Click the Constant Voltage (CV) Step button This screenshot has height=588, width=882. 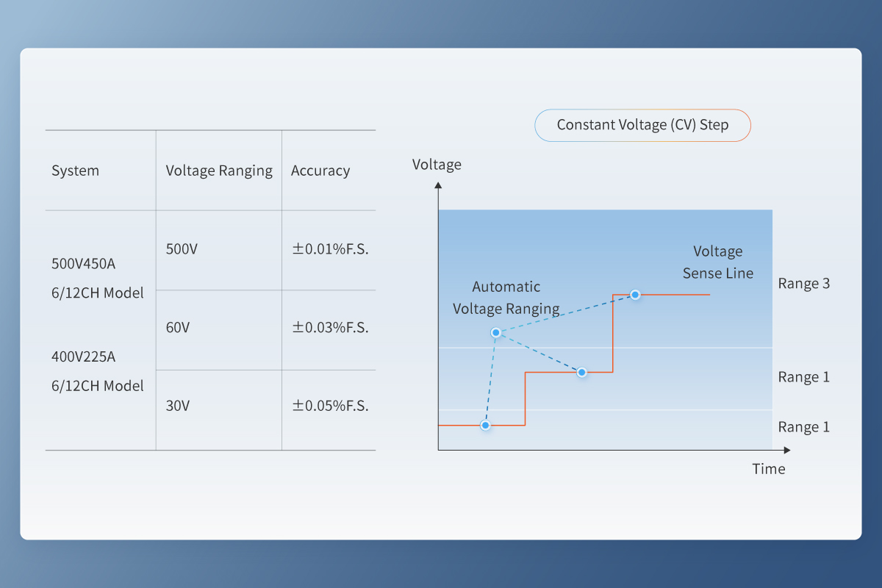click(x=642, y=125)
